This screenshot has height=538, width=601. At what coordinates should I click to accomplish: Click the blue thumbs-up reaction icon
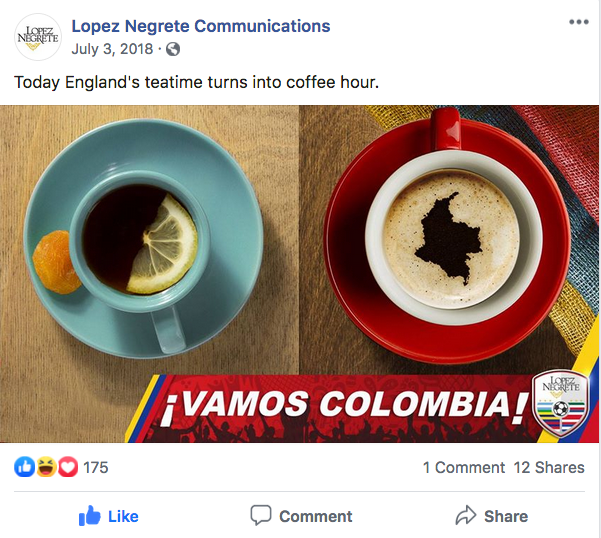[x=25, y=467]
